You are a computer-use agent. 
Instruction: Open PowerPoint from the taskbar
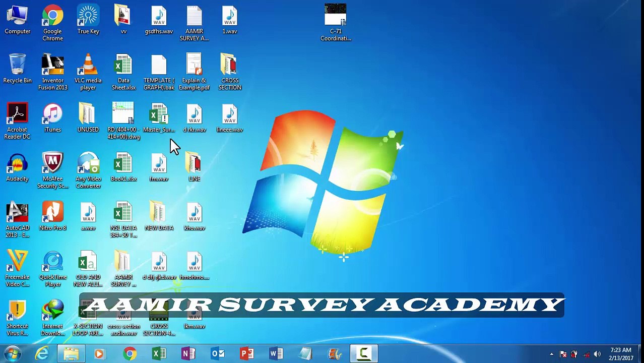pos(246,354)
